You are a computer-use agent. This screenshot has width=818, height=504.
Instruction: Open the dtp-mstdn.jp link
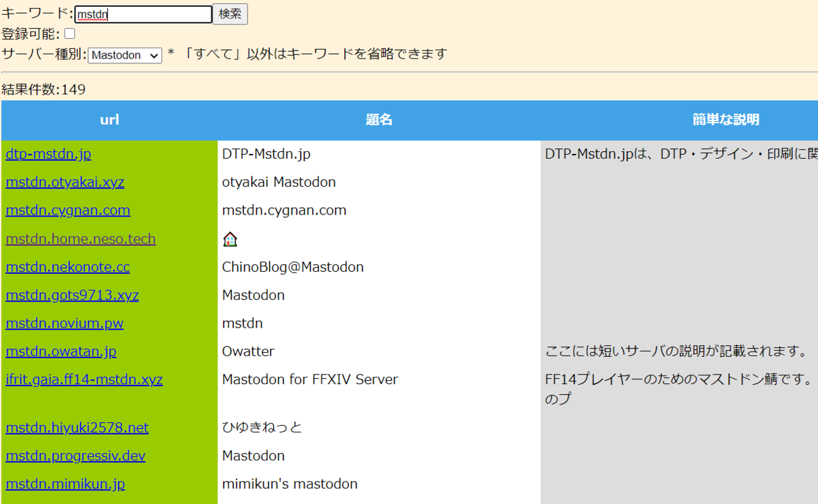48,154
